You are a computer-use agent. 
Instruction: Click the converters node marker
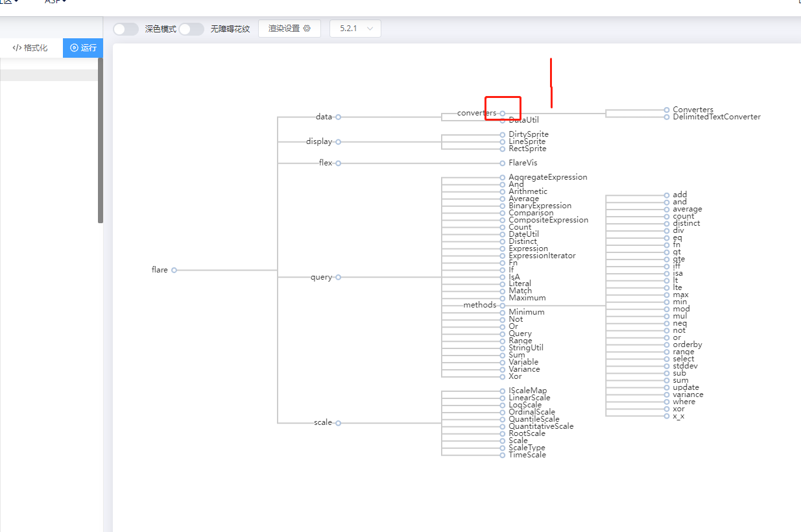coord(502,113)
